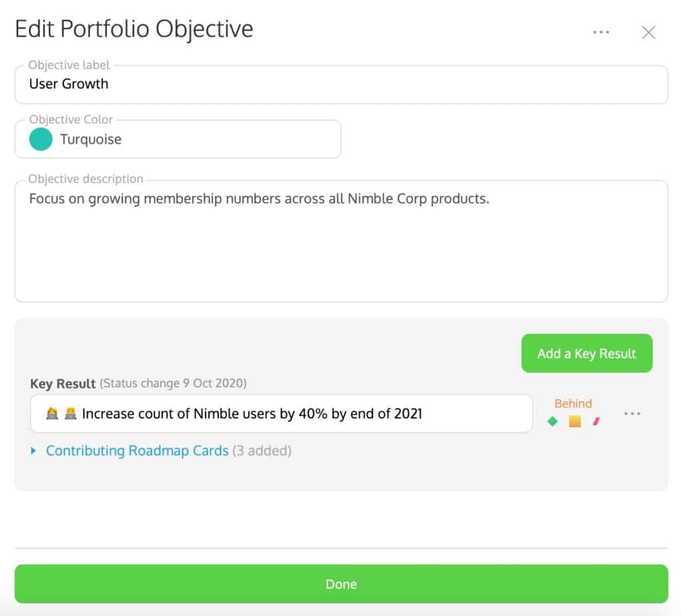Click the Done button

(x=340, y=583)
